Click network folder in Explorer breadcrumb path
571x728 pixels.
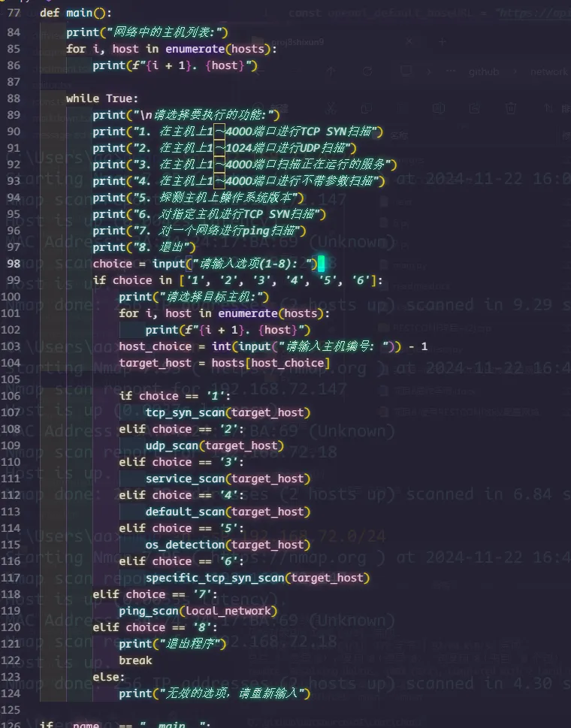[x=548, y=71]
